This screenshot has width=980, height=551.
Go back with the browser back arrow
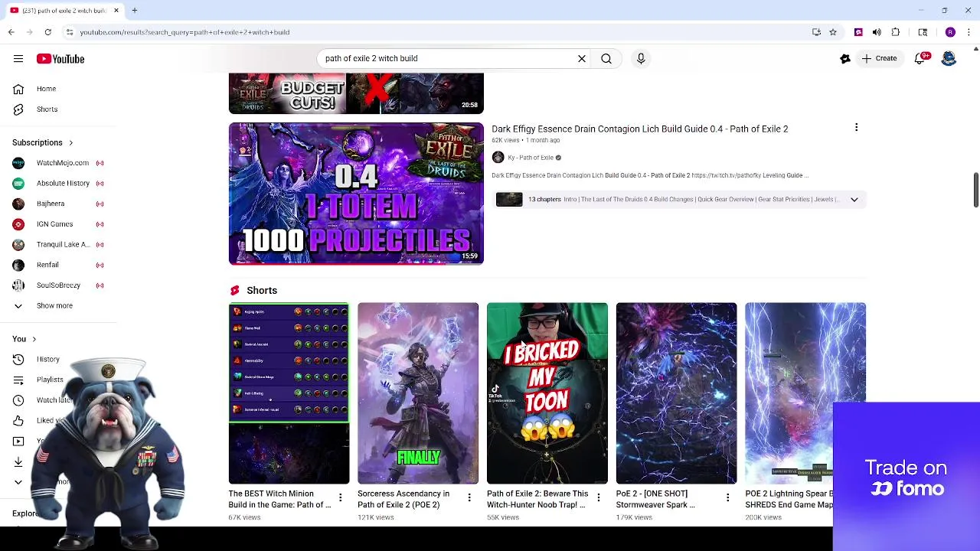[11, 32]
